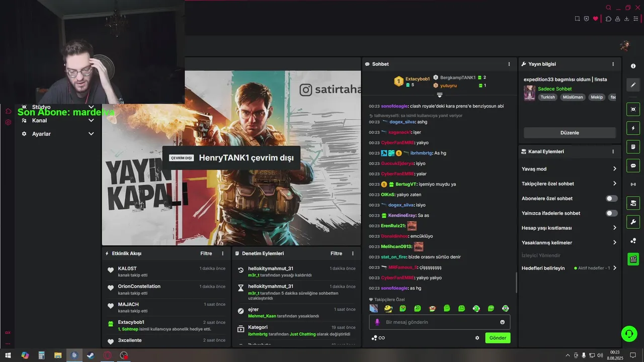Open the browser extensions cube icon
644x362 pixels.
608,19
